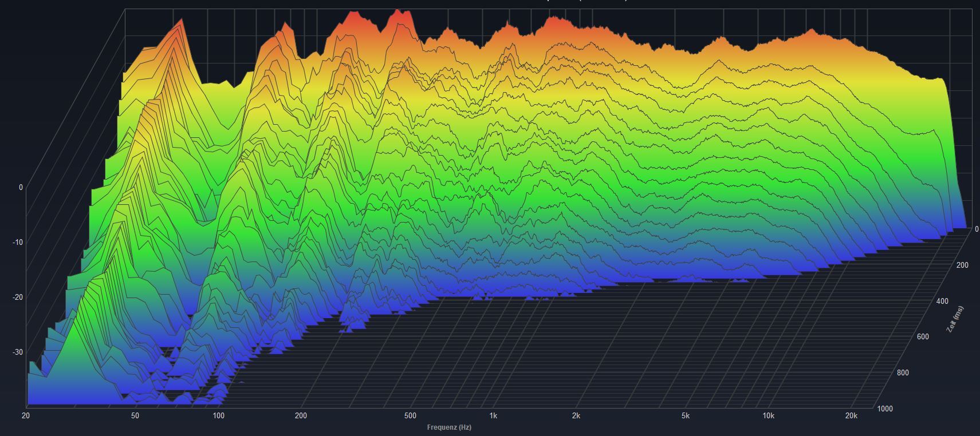Click the -30 level axis label
This screenshot has width=980, height=436.
(18, 352)
